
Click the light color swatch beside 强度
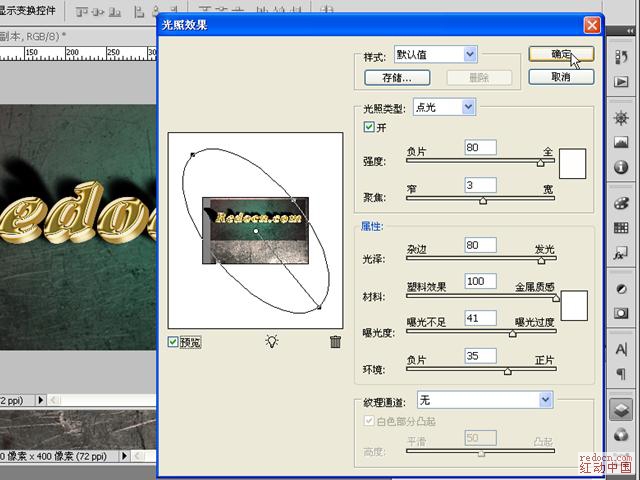572,163
